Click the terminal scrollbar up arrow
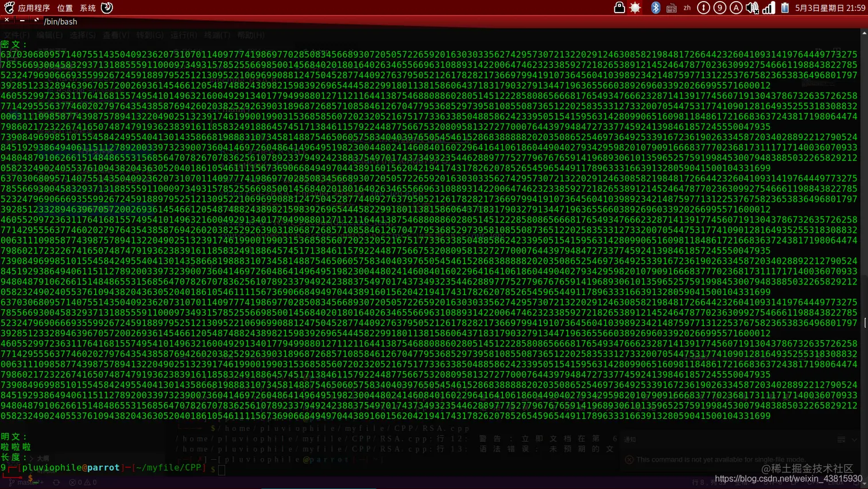 coord(865,33)
